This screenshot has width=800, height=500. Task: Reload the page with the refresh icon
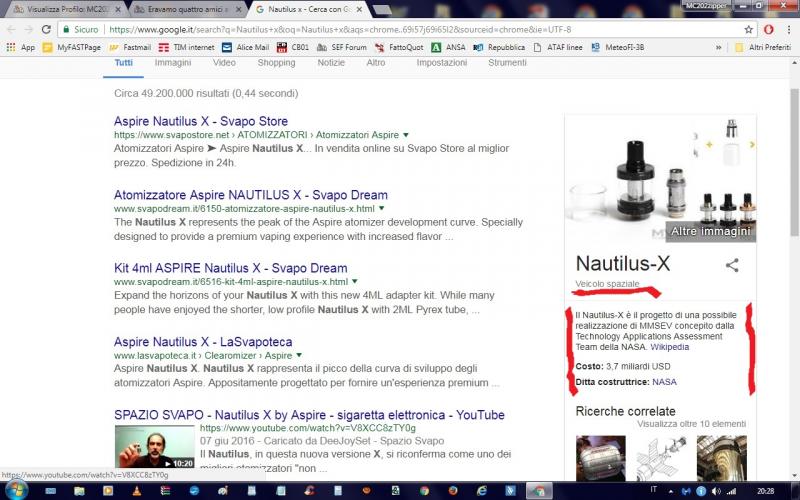pos(46,30)
